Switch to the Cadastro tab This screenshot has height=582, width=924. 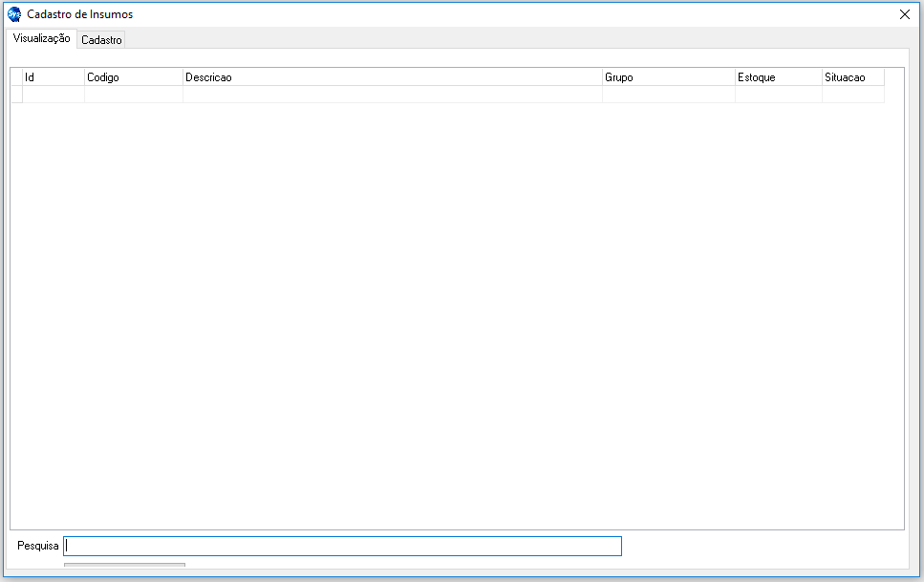point(101,40)
